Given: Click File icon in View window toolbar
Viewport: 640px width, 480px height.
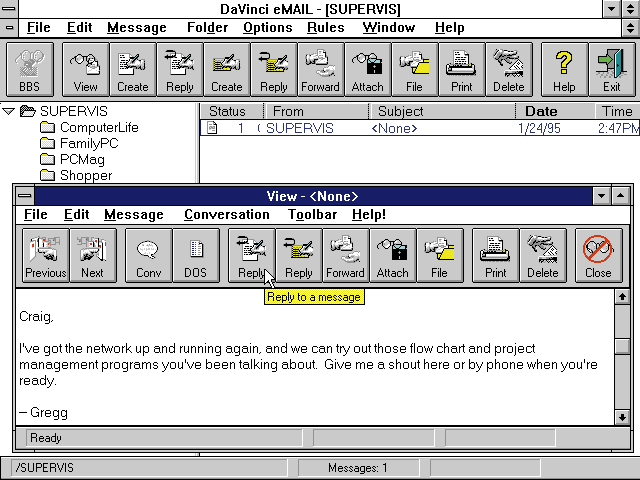Looking at the screenshot, I should pyautogui.click(x=440, y=256).
